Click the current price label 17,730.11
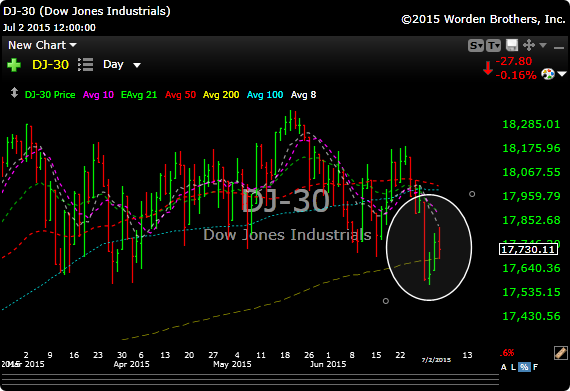This screenshot has height=391, width=570. pos(529,249)
